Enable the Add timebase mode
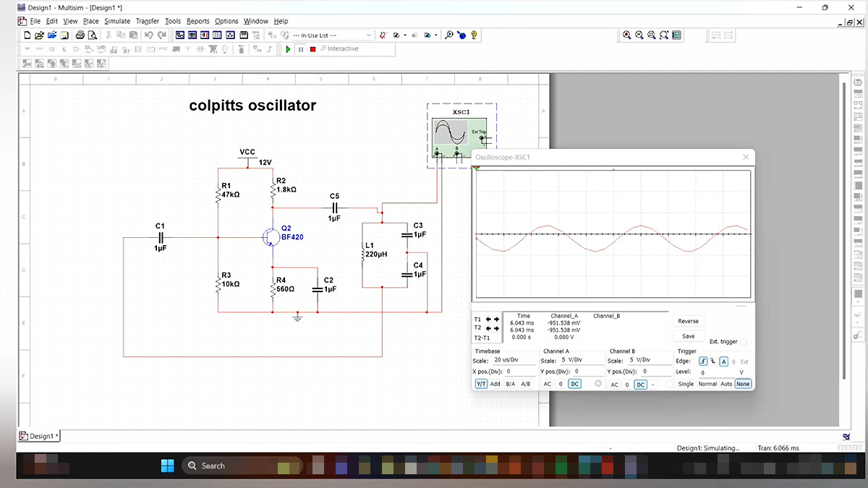This screenshot has width=868, height=488. point(495,384)
